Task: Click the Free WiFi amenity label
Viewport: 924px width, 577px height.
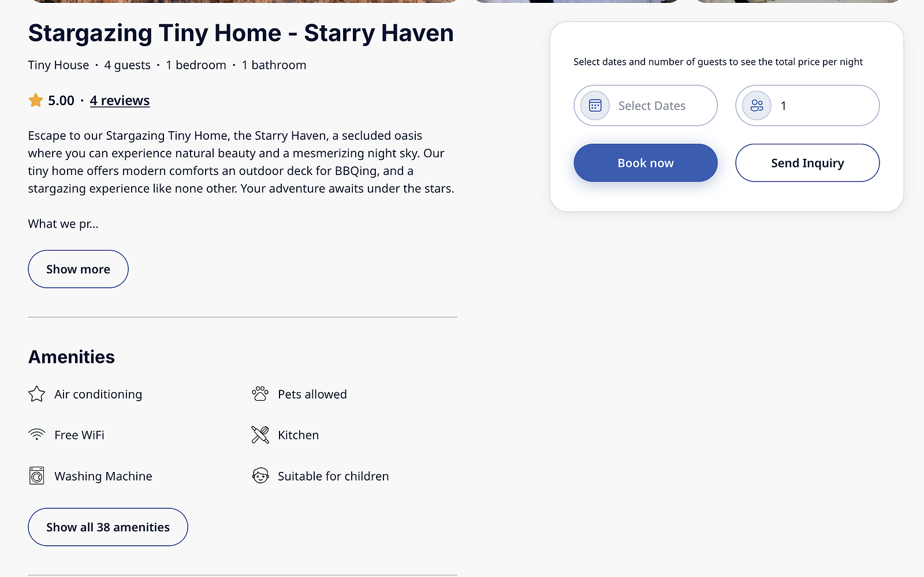Action: pos(79,435)
